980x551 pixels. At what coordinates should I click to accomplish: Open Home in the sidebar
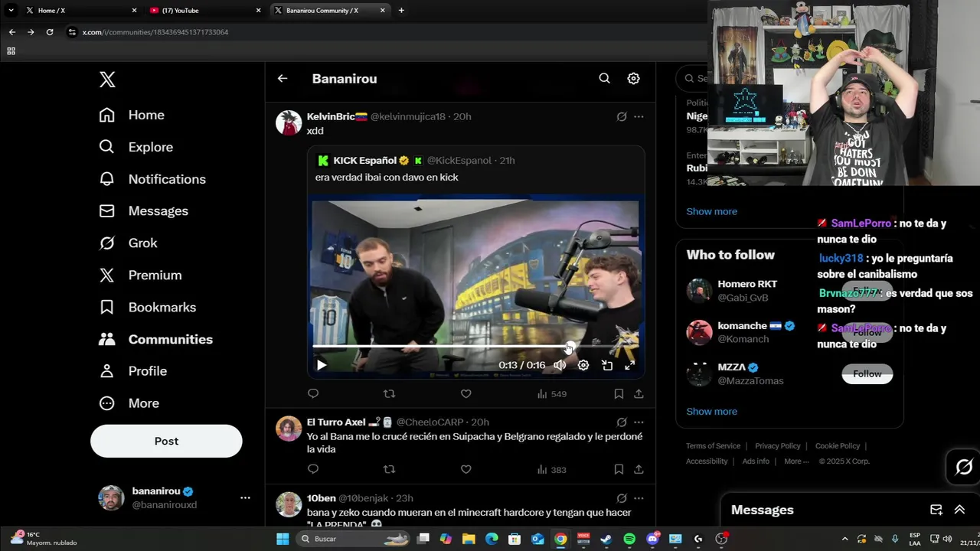[132, 115]
